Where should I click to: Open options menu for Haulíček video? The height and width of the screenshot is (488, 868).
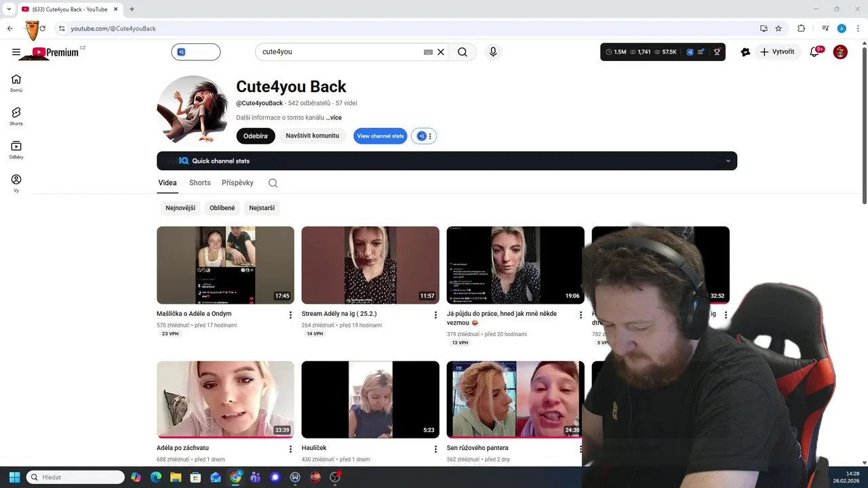point(435,449)
